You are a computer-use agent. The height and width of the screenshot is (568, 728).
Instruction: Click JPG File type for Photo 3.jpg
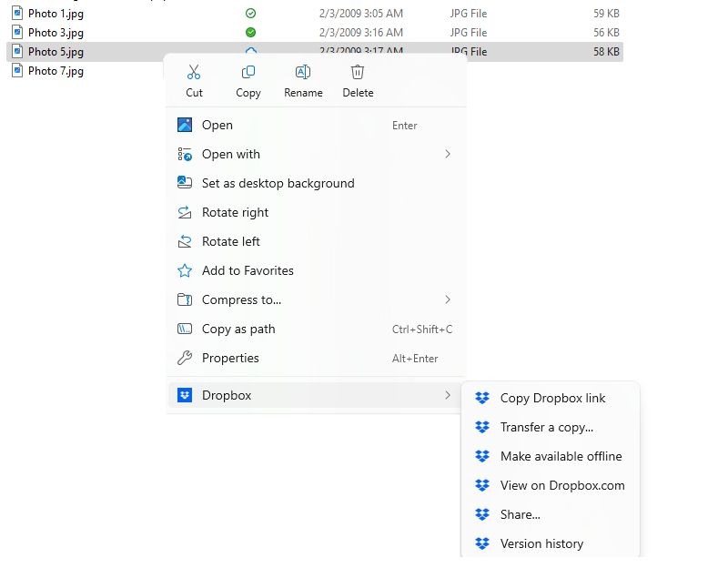tap(469, 33)
